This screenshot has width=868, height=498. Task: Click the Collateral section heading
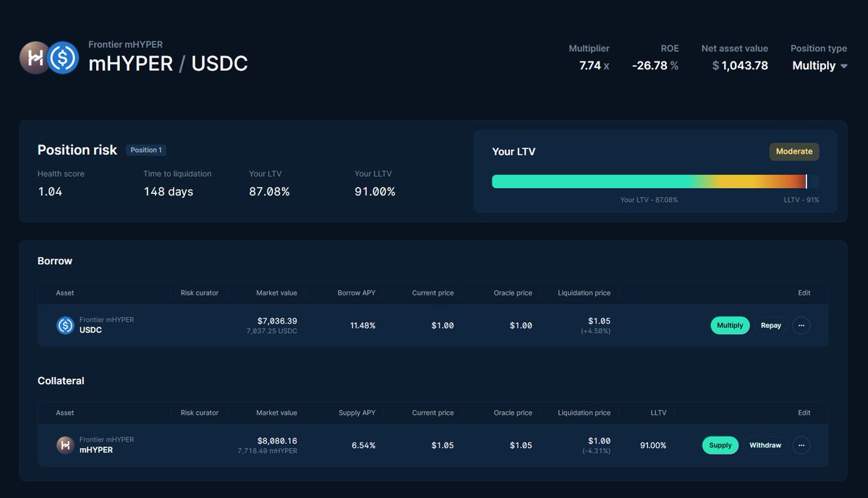click(x=61, y=381)
